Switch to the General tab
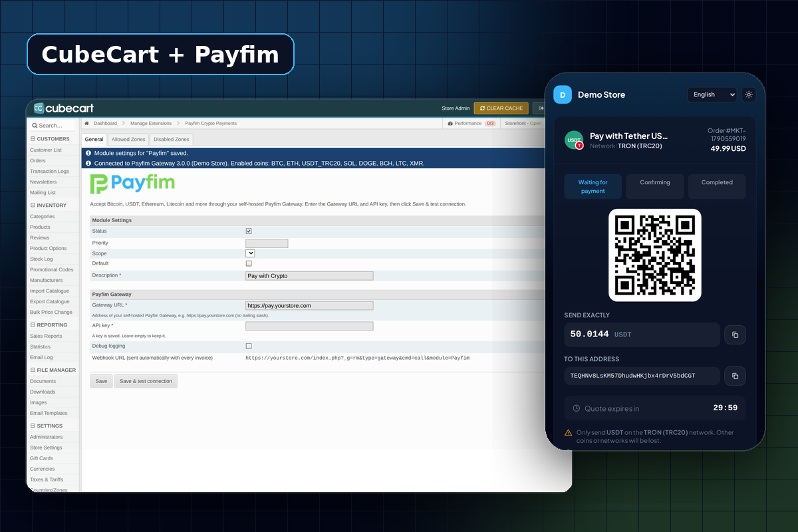Screen dimensions: 798x532 coord(94,140)
